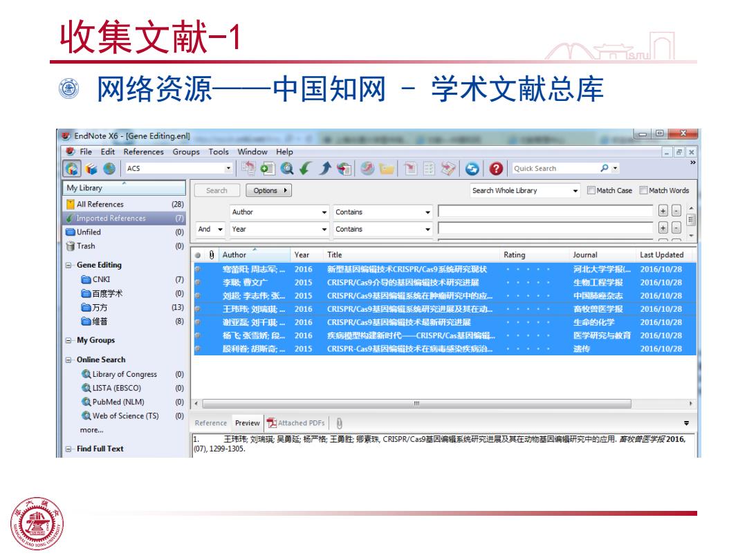Click the Insert Citation toolbar icon
Image resolution: width=747 pixels, height=560 pixels.
coord(410,169)
